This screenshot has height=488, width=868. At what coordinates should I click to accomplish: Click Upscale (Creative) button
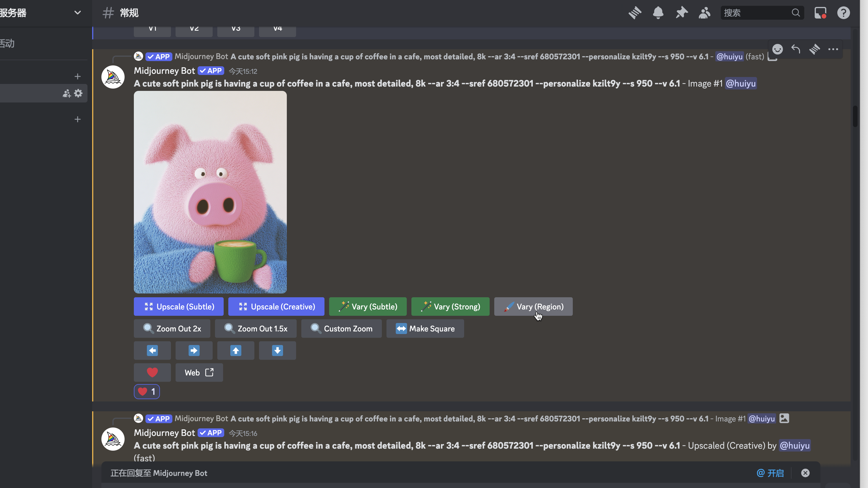pyautogui.click(x=276, y=307)
